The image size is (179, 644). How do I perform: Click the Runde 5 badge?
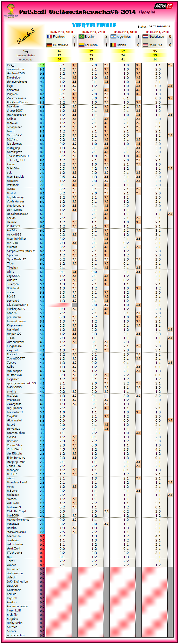(26, 36)
